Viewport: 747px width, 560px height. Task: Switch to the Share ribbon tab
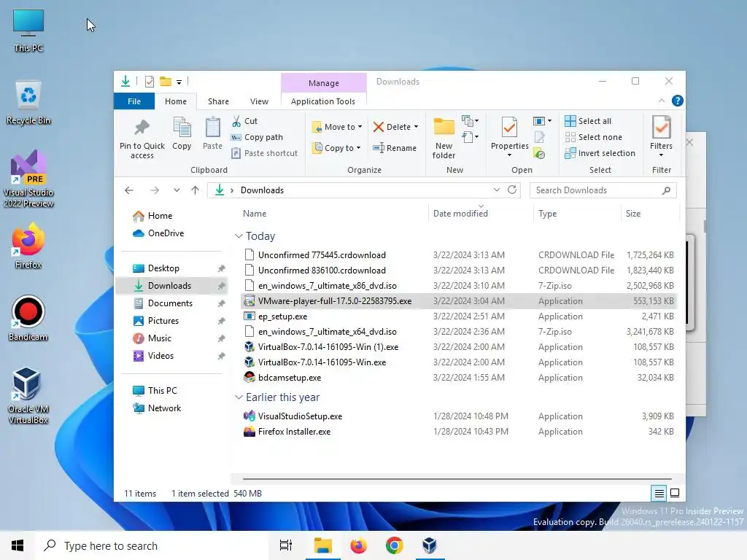(218, 101)
